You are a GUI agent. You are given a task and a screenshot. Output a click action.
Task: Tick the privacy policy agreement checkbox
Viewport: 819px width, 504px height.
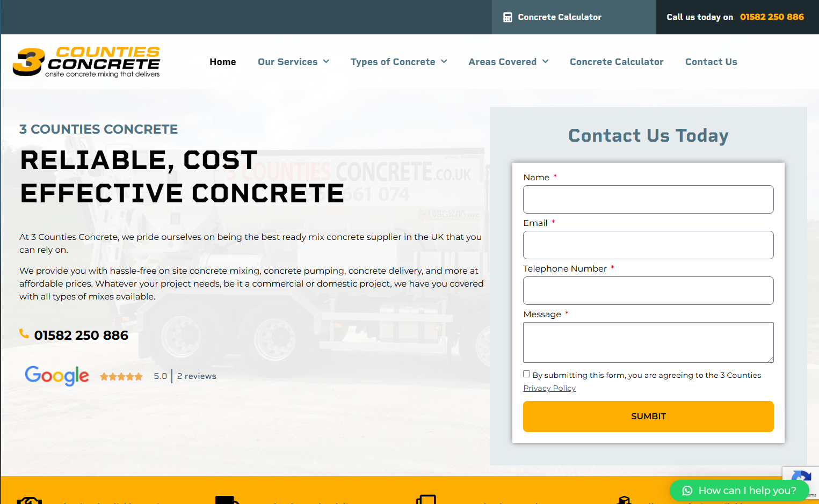[527, 374]
